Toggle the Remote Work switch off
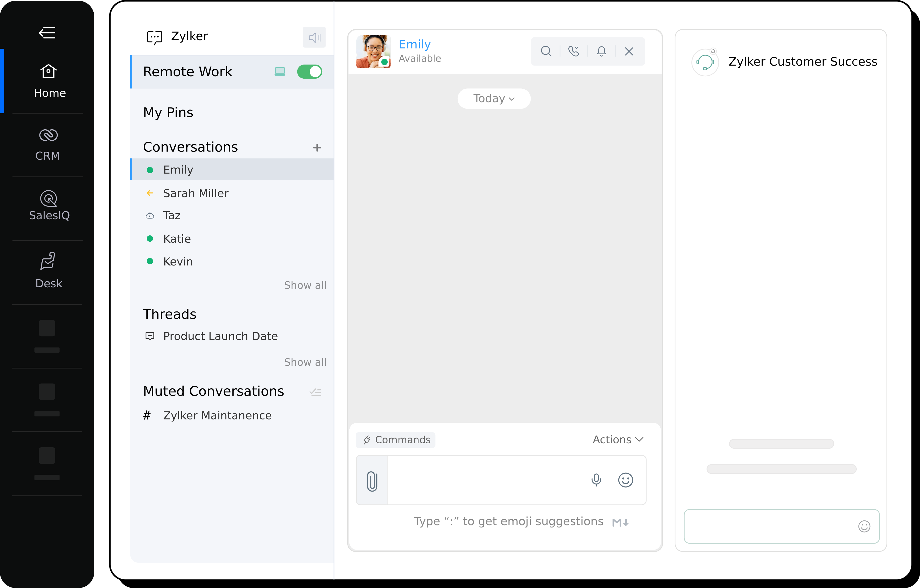The image size is (920, 588). pyautogui.click(x=309, y=72)
